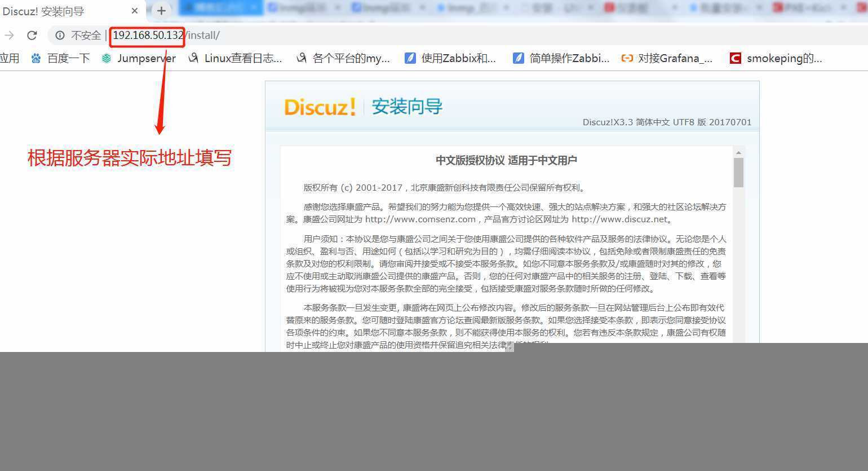Click the 对接Grafana bookmark icon
This screenshot has width=868, height=471.
627,58
